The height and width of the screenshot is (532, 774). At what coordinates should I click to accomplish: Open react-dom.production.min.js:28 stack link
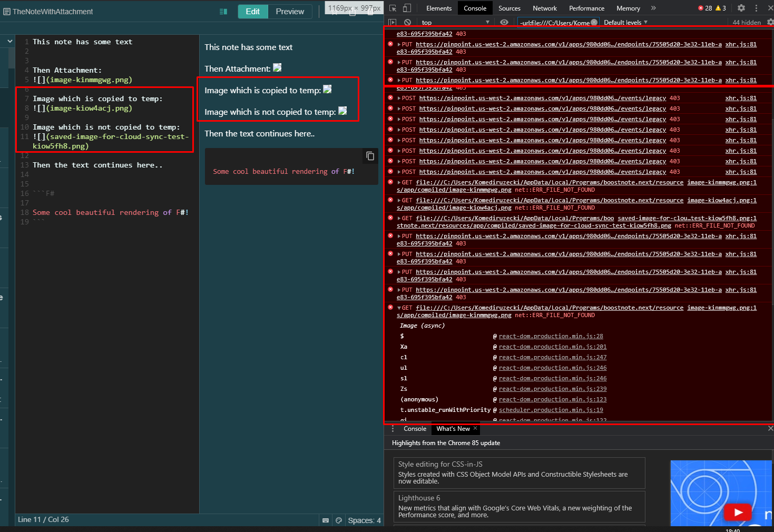[551, 336]
